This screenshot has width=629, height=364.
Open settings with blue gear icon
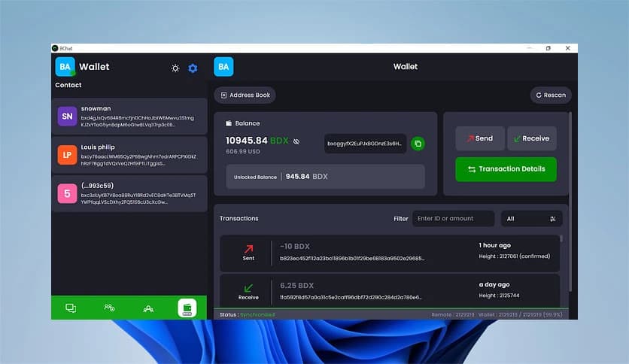coord(193,68)
